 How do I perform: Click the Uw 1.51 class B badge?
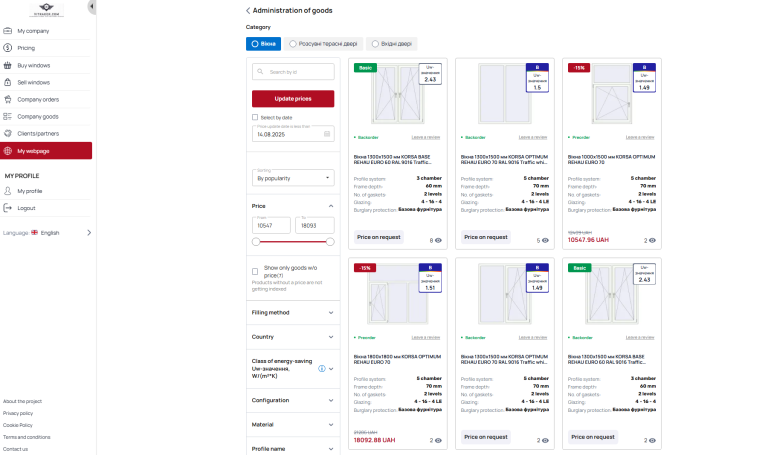click(x=430, y=278)
